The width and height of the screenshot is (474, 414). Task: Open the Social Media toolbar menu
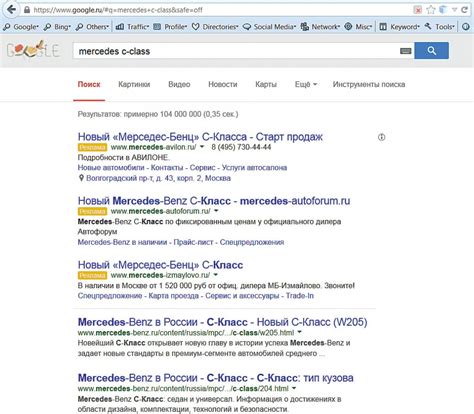pyautogui.click(x=269, y=27)
